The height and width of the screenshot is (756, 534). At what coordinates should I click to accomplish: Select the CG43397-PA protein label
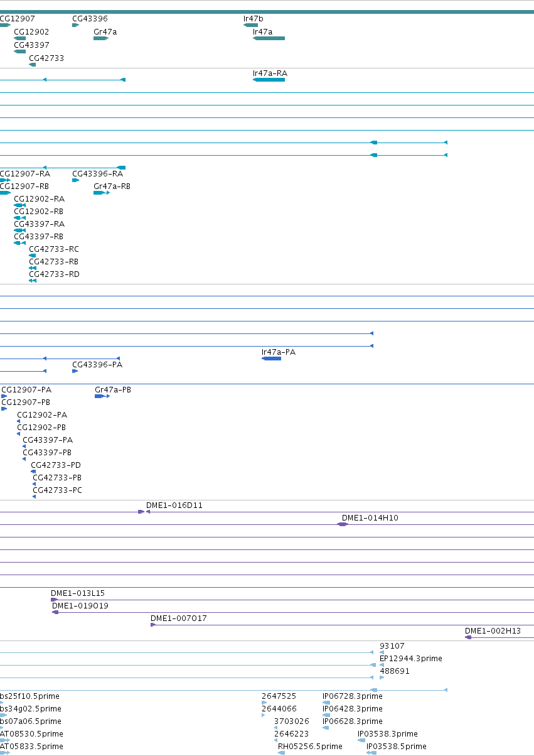click(x=48, y=440)
